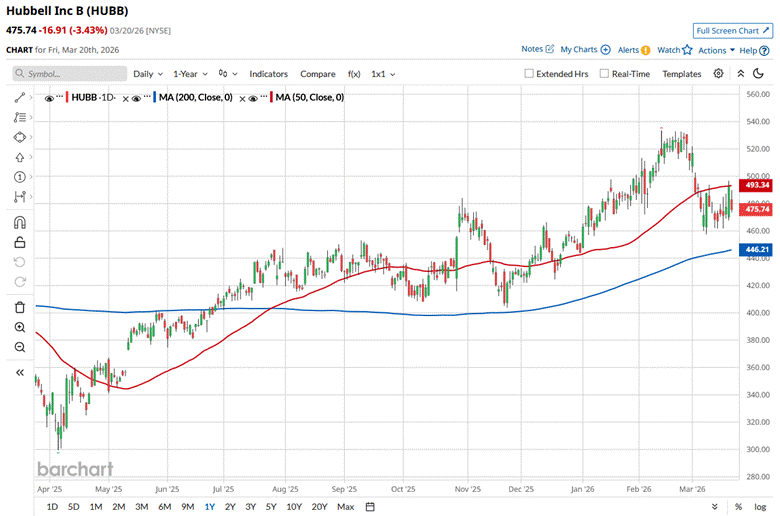Click the lock drawings icon
This screenshot has height=516, width=780.
click(20, 242)
